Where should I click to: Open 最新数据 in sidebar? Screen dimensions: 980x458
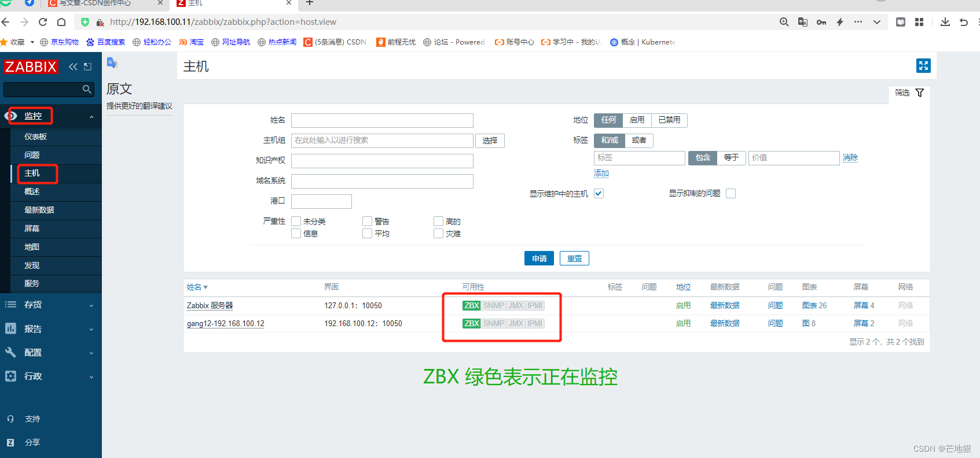[x=56, y=210]
